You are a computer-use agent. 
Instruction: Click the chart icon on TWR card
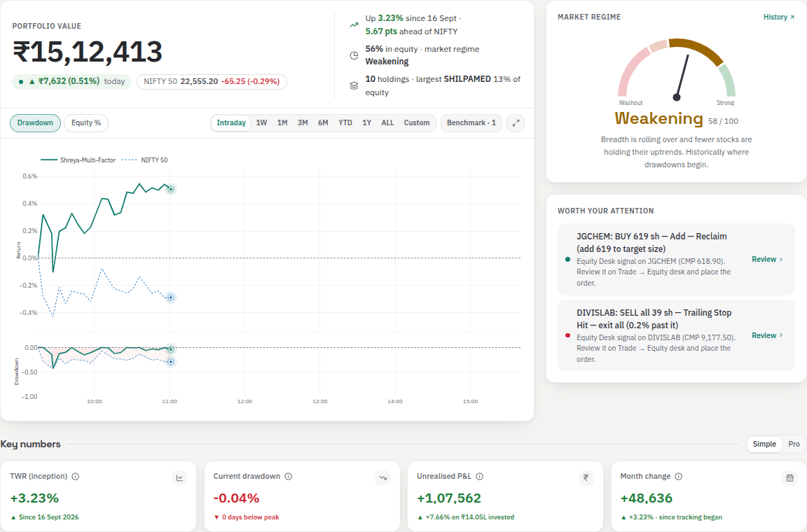point(179,478)
